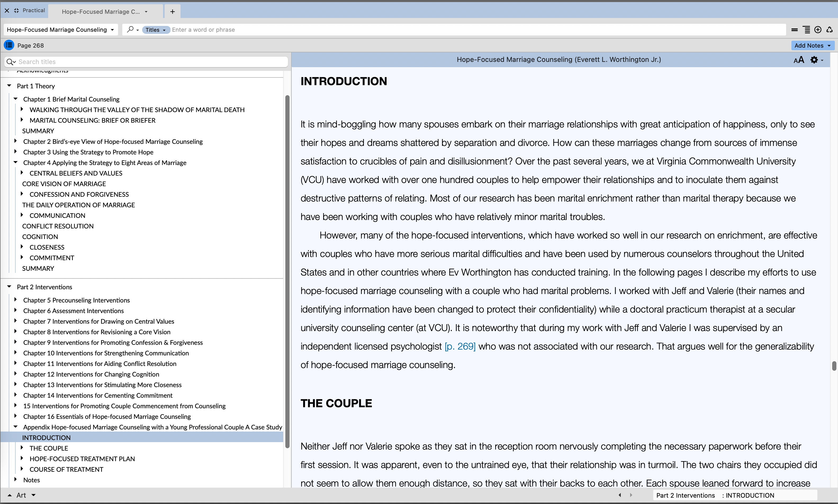The width and height of the screenshot is (838, 504).
Task: Expand the COMMITMENT heading
Action: click(22, 258)
